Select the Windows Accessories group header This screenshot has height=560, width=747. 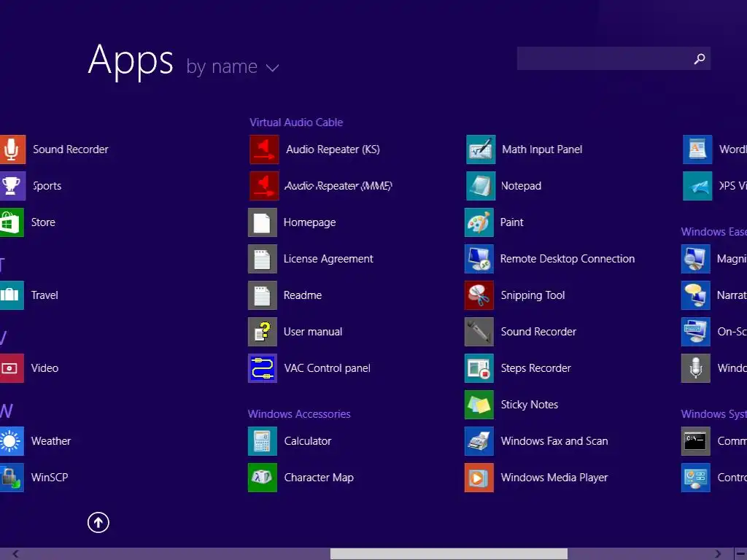tap(299, 414)
